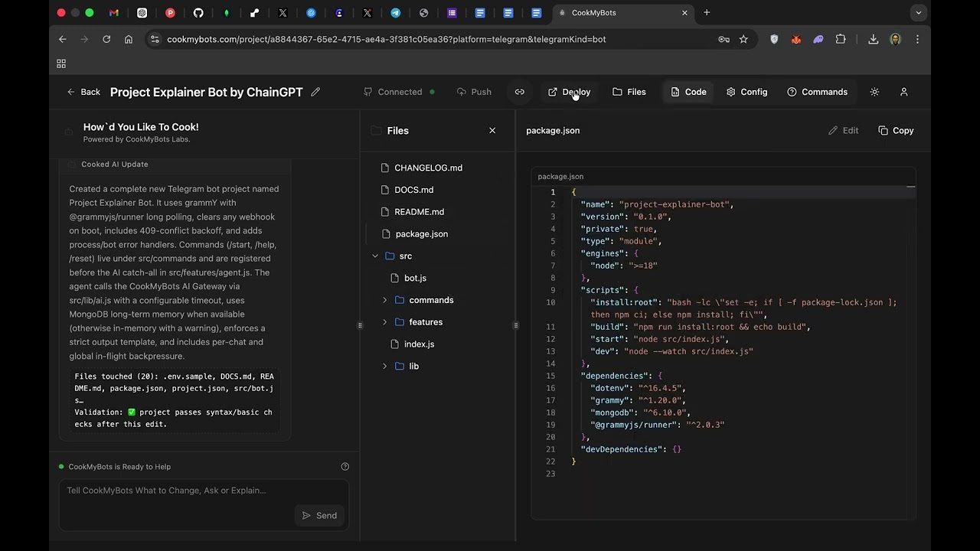The height and width of the screenshot is (551, 980).
Task: Open the Deploy page
Action: pyautogui.click(x=569, y=92)
